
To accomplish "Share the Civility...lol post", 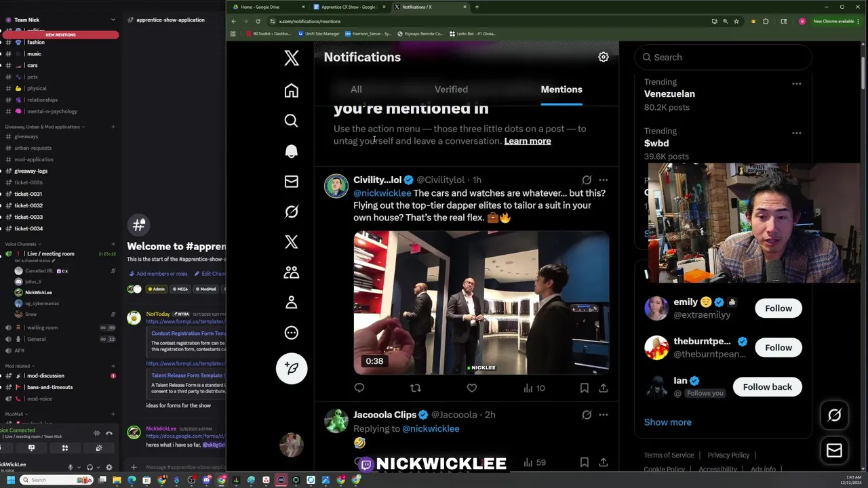I will click(603, 388).
